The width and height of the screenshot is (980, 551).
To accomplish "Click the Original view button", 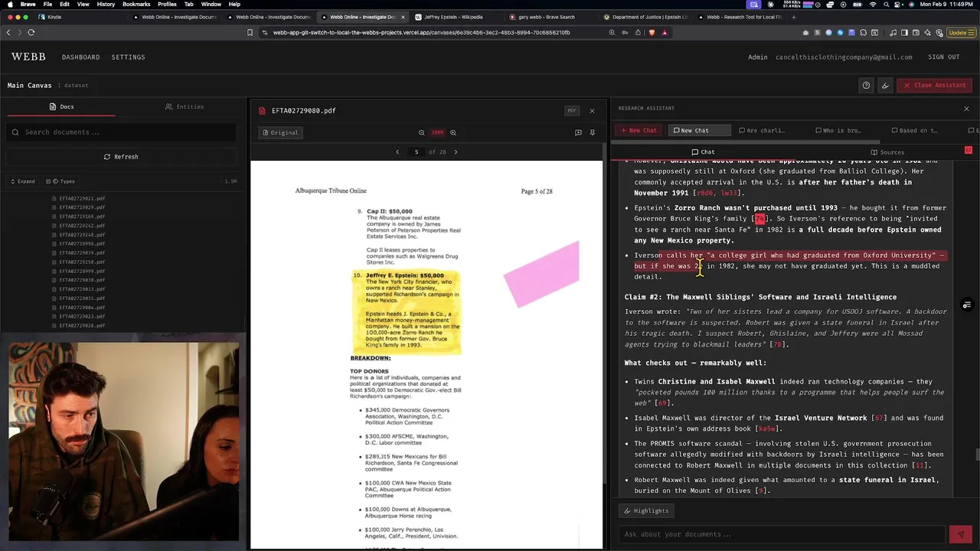I will [280, 132].
